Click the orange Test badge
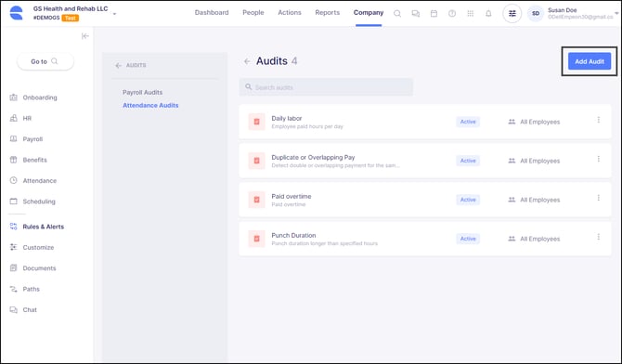 [x=71, y=18]
